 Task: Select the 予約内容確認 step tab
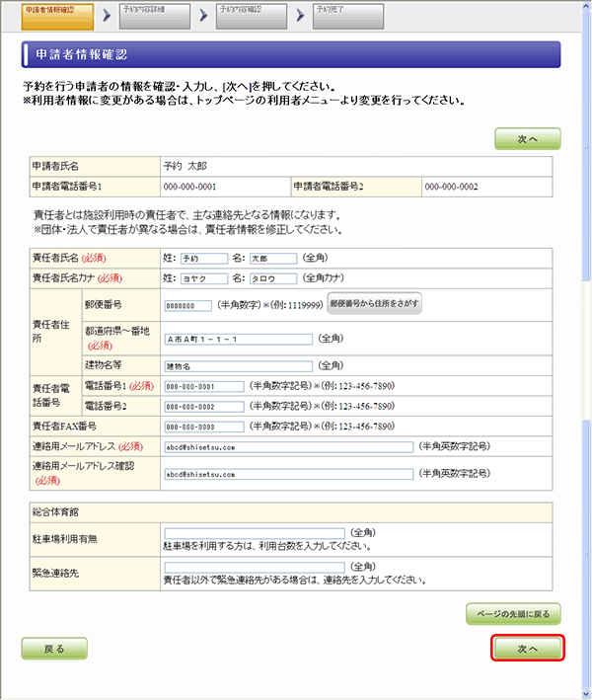pyautogui.click(x=252, y=17)
